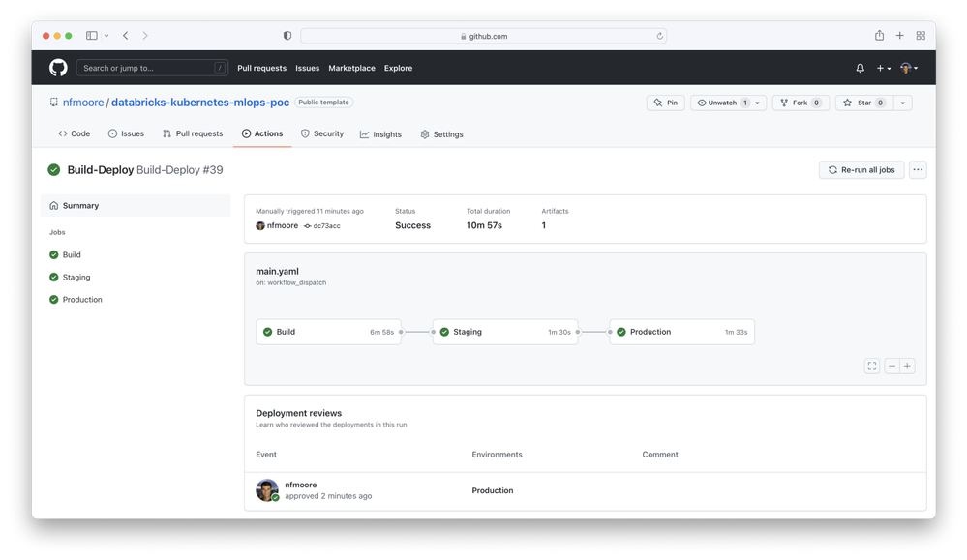967x560 pixels.
Task: Open the nfmoore owner profile link
Action: coord(83,103)
